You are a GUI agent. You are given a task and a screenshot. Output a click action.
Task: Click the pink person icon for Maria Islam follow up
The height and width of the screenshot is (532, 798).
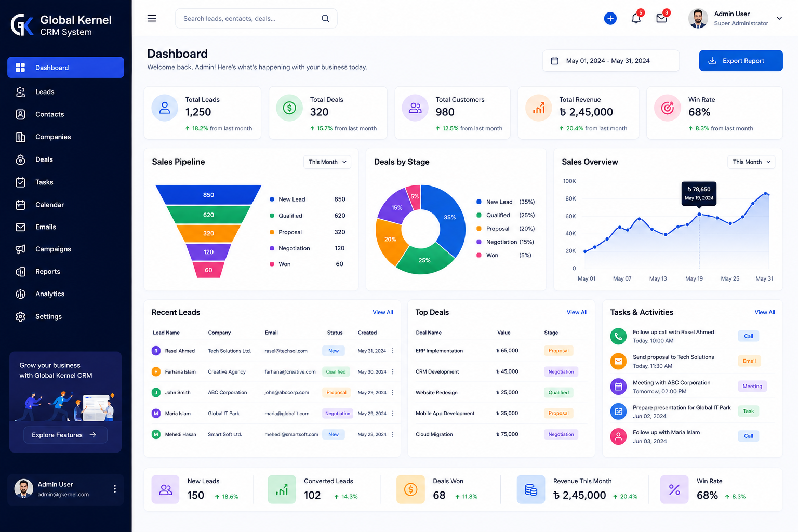[618, 436]
